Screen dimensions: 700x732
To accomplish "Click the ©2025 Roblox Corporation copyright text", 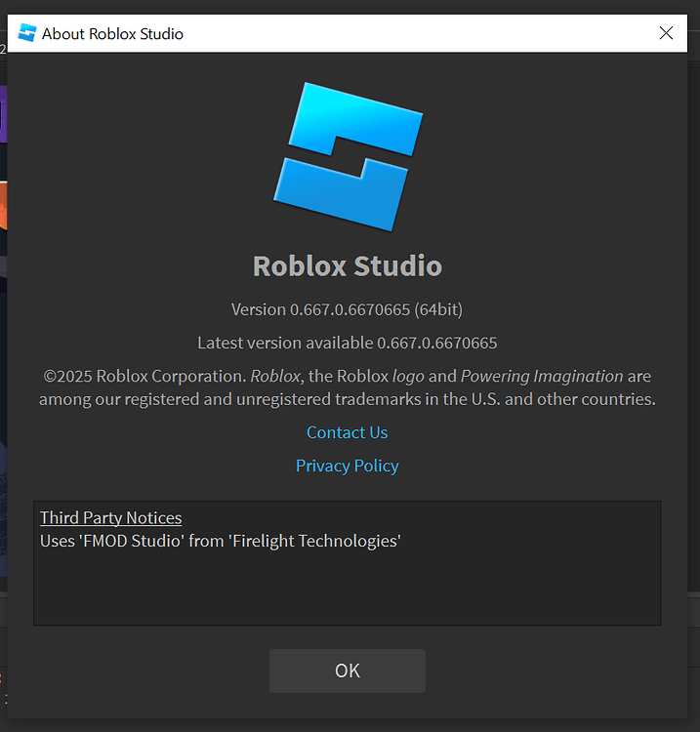I will click(347, 387).
